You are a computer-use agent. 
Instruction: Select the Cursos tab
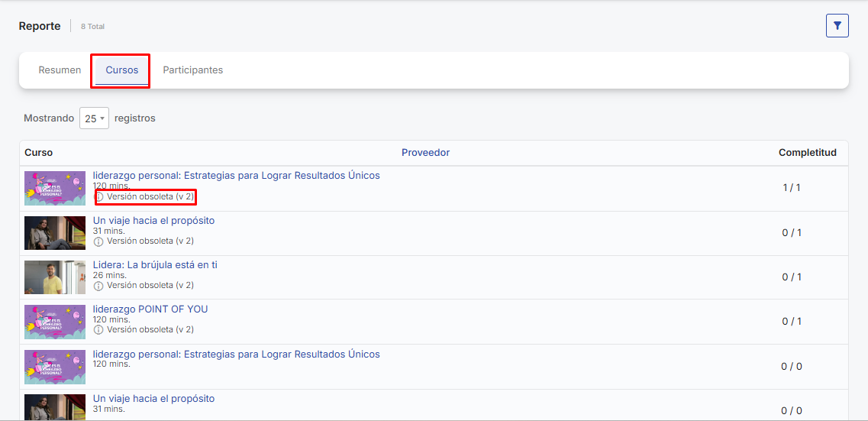122,70
